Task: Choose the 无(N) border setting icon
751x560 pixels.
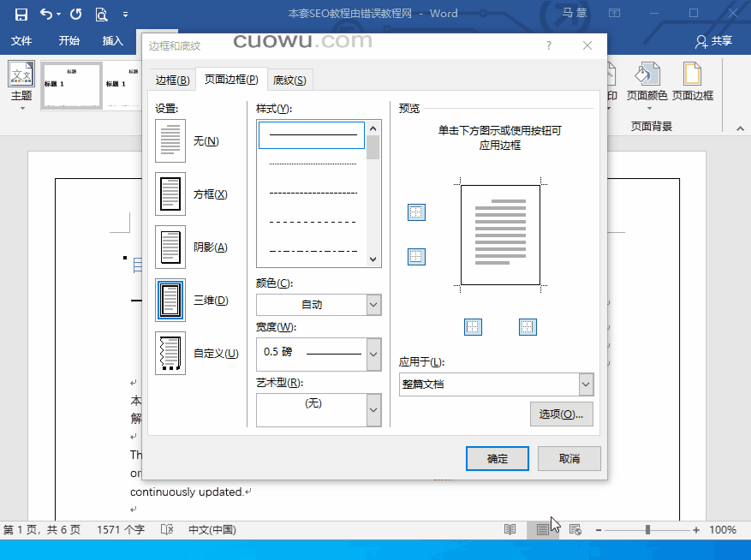Action: [170, 140]
